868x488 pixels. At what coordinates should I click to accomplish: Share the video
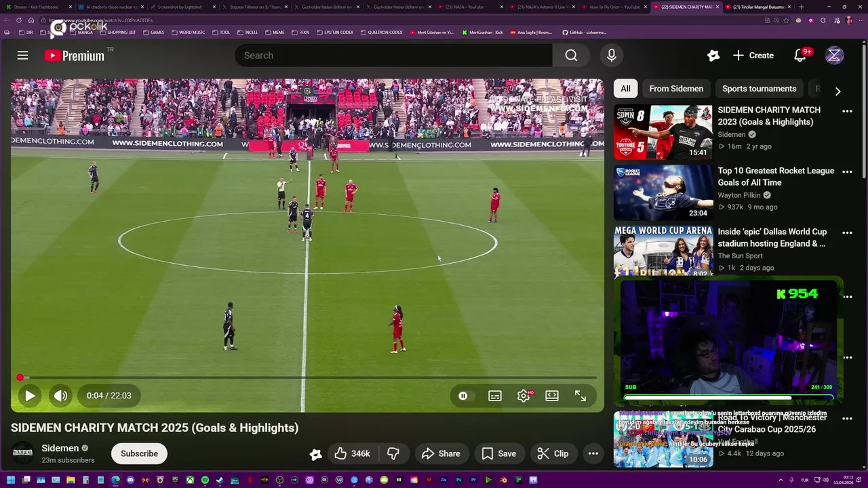point(441,453)
